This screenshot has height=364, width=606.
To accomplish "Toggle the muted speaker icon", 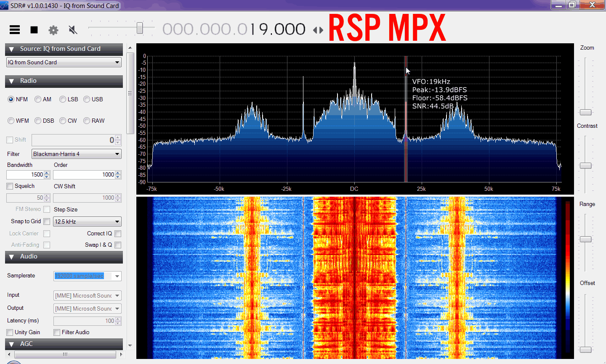I will point(73,30).
